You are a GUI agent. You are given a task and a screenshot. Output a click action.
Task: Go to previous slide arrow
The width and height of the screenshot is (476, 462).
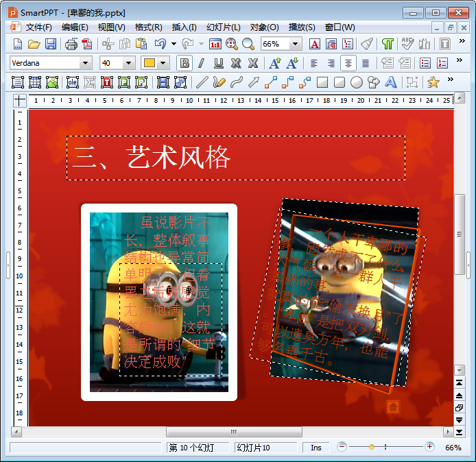(x=459, y=396)
